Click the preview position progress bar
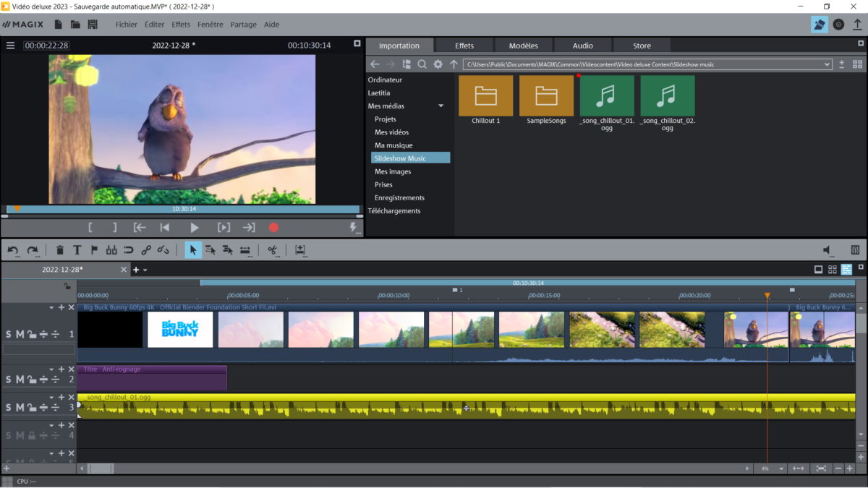This screenshot has height=488, width=868. (183, 209)
